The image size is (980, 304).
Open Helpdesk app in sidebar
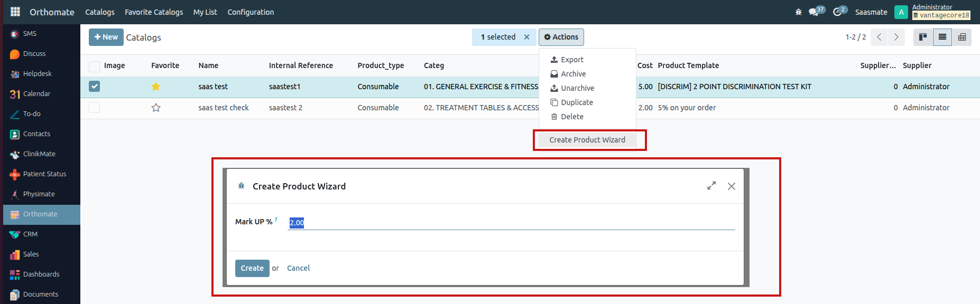(42, 74)
